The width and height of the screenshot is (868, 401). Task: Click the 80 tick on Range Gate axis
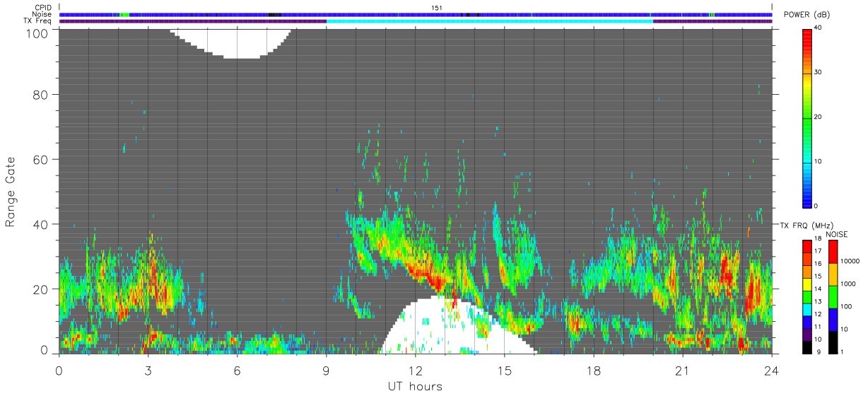tap(41, 94)
